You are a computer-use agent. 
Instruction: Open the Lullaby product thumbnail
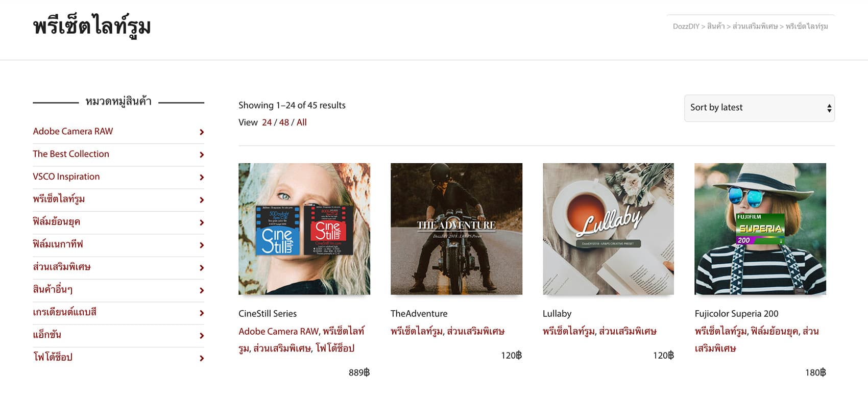pyautogui.click(x=608, y=229)
